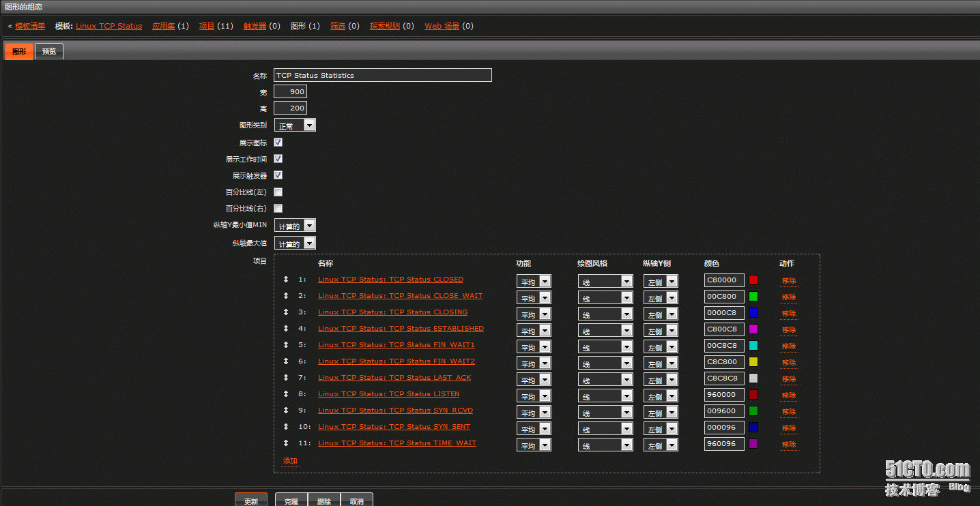980x506 pixels.
Task: Click the 宽 width field showing 900
Action: (x=291, y=91)
